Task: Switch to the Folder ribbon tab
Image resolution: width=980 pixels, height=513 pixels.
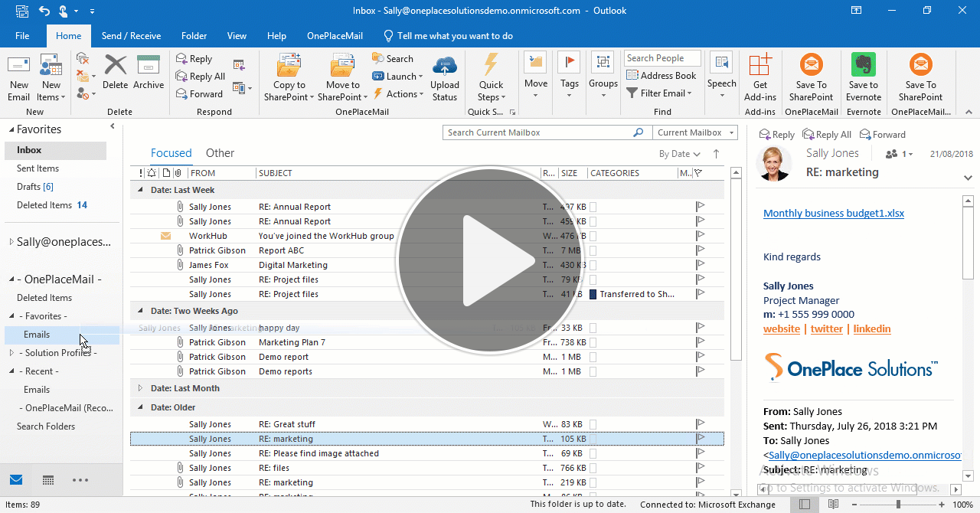Action: tap(194, 36)
